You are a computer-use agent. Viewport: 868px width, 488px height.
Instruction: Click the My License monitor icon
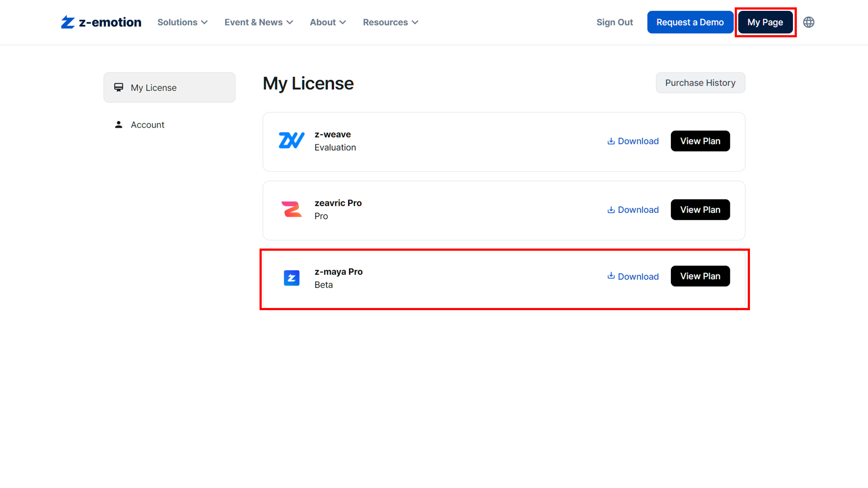point(118,87)
